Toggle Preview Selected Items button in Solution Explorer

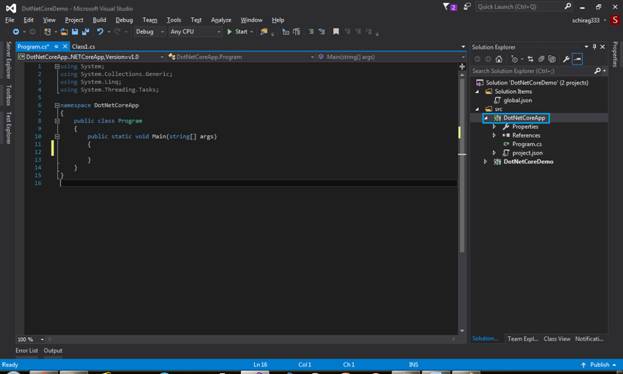[x=578, y=59]
